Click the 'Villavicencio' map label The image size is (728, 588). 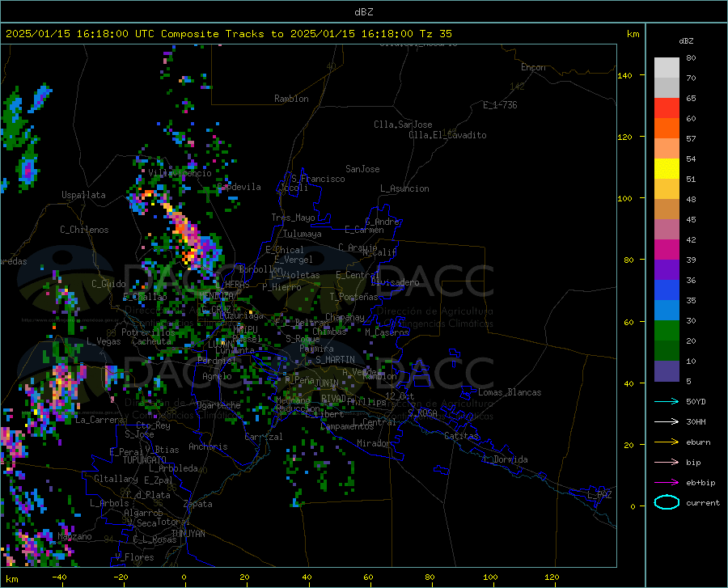pyautogui.click(x=180, y=173)
